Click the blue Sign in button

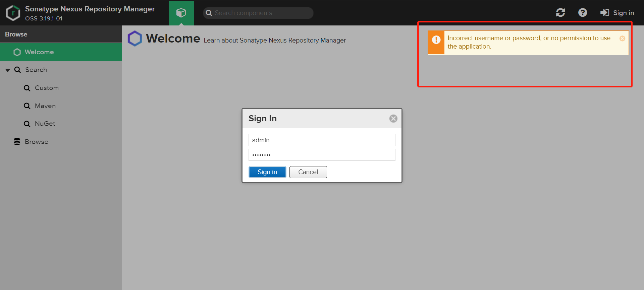point(267,172)
